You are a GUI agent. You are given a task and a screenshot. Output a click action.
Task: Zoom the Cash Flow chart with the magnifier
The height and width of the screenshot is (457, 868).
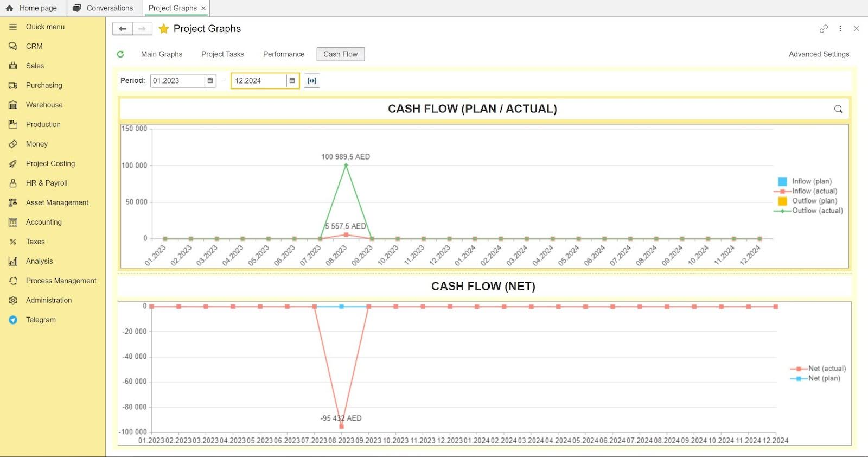coord(838,109)
